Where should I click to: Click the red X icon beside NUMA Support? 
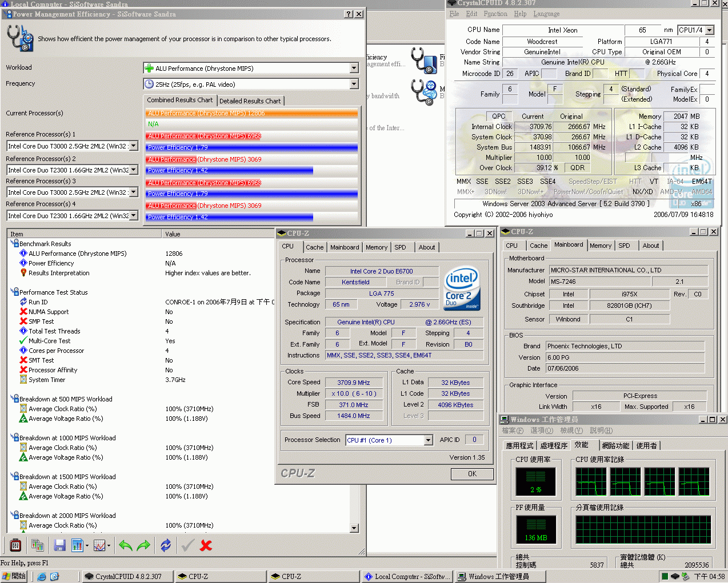point(23,312)
